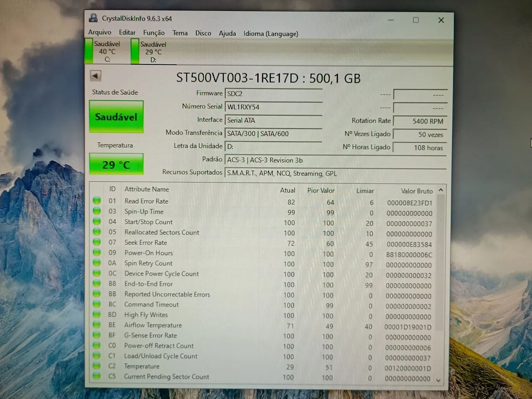
Task: Click the scroll down arrow of attribute list
Action: [438, 380]
